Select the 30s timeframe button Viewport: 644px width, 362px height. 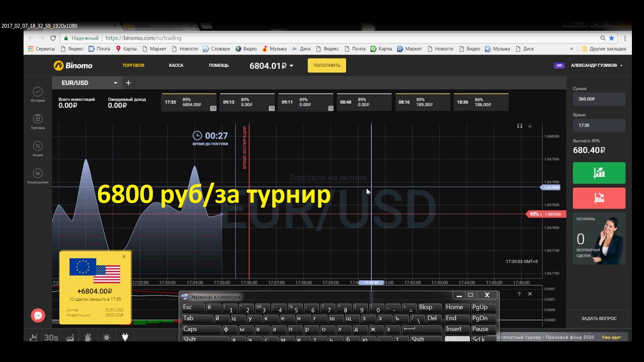click(x=51, y=337)
